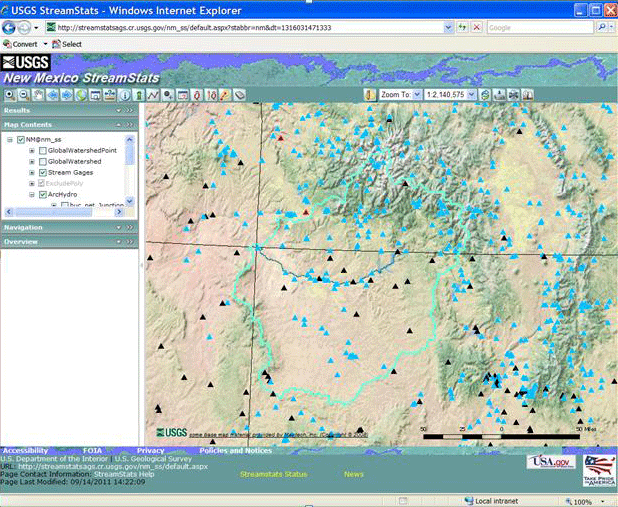Click the IE stop loading red X button
This screenshot has height=507, width=618.
click(477, 27)
